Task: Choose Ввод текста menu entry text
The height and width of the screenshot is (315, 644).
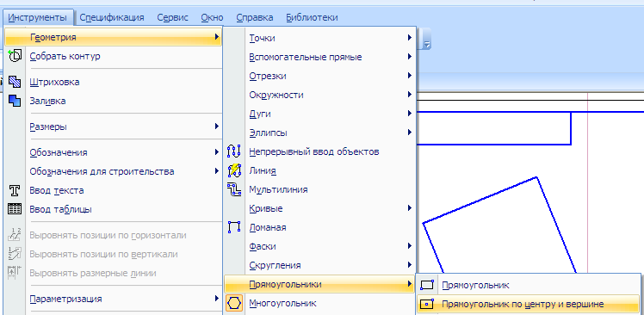Action: pos(57,190)
